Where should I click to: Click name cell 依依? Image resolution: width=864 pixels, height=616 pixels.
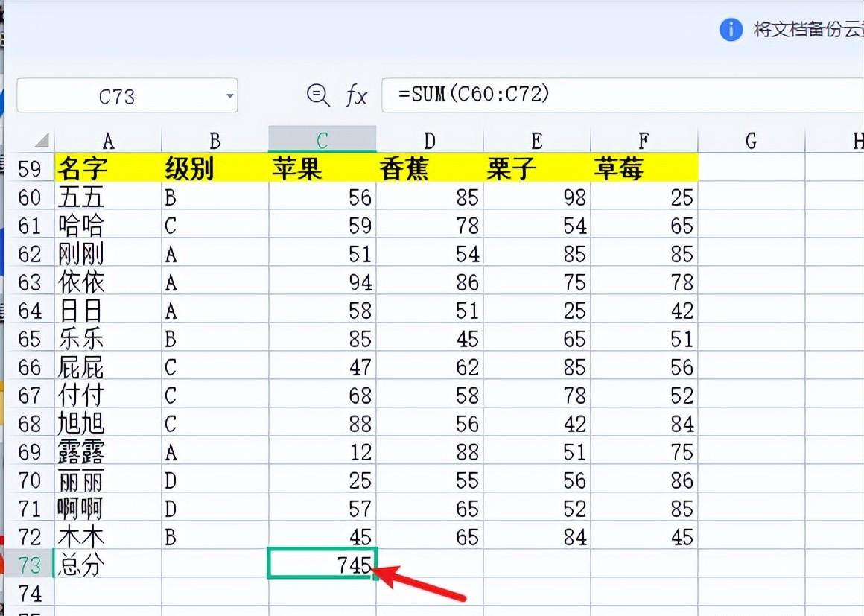(108, 282)
